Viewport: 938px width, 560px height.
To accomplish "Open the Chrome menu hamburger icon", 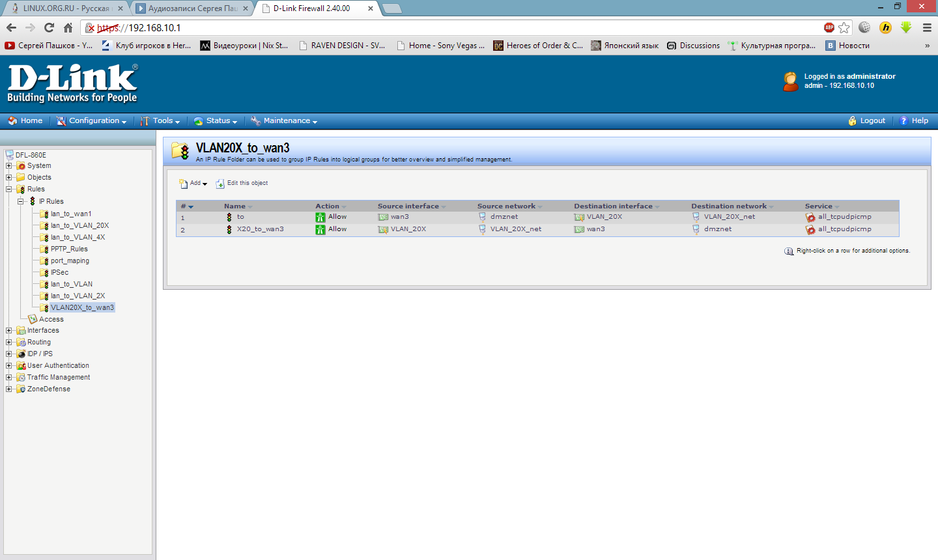I will (927, 27).
